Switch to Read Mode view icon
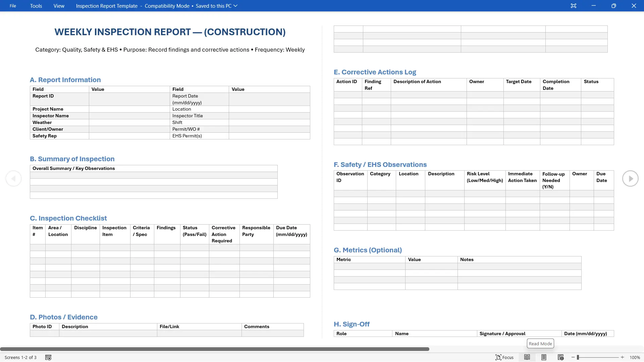Screen dimensions: 644x362 point(527,357)
